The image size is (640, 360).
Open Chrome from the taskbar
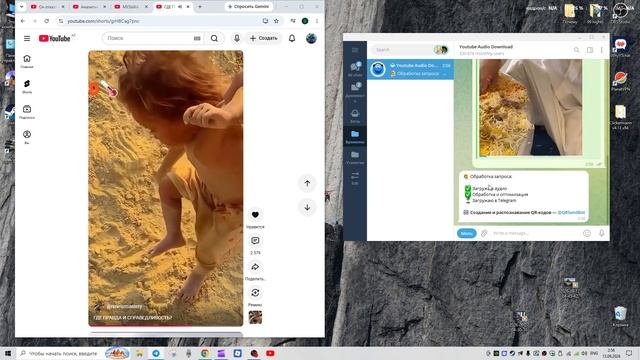205,353
